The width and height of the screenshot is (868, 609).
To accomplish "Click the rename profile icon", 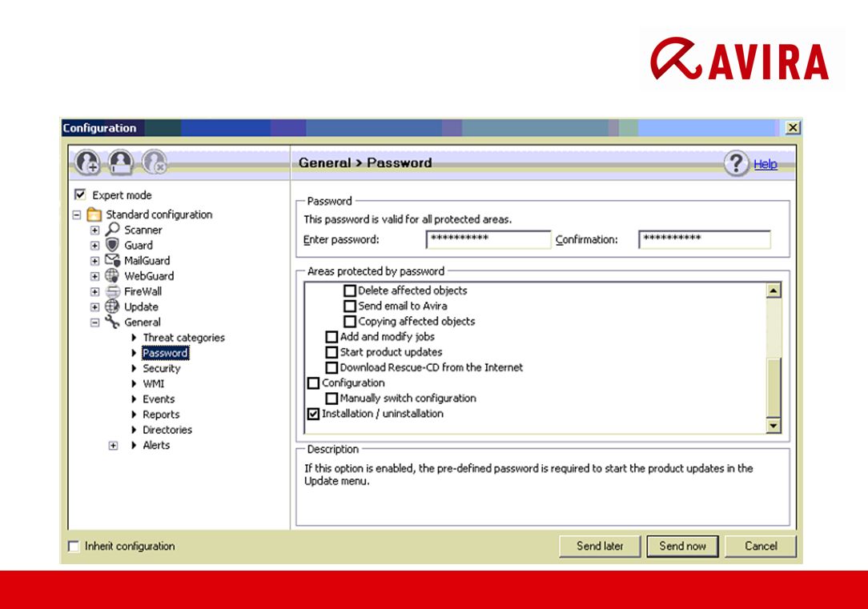I will tap(121, 162).
